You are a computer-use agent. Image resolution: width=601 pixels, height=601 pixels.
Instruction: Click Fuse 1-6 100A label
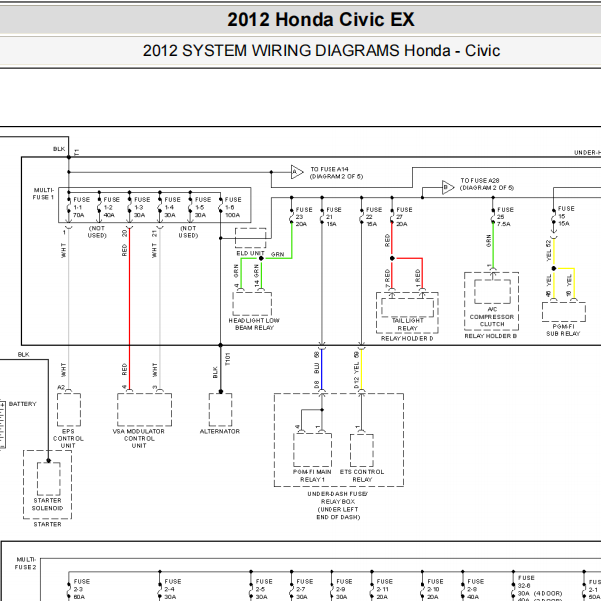pos(233,207)
